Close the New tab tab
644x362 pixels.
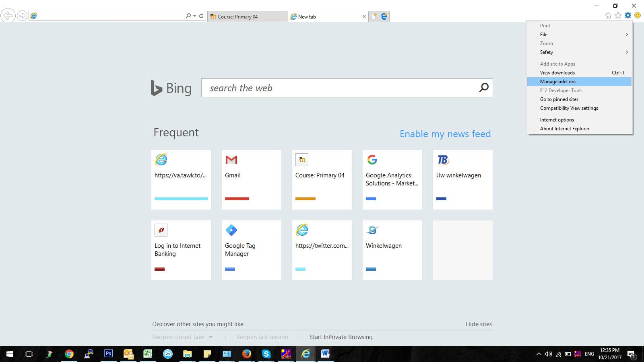click(x=364, y=16)
